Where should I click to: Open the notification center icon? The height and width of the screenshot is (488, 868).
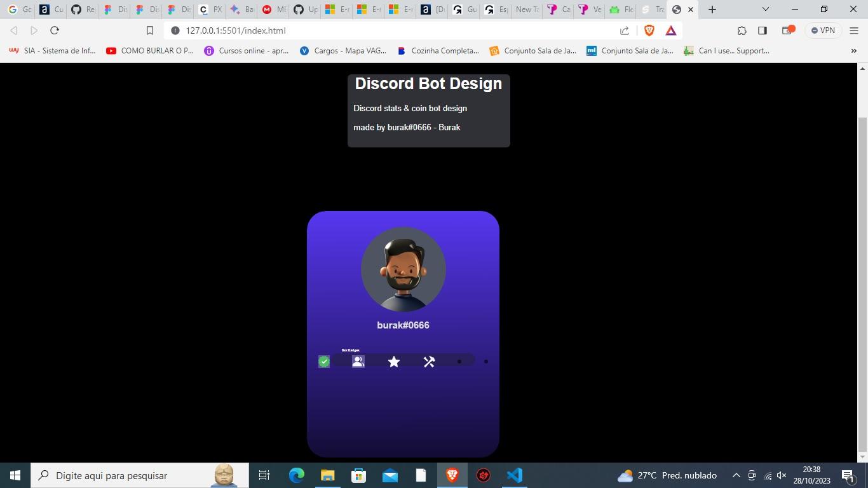(x=848, y=475)
